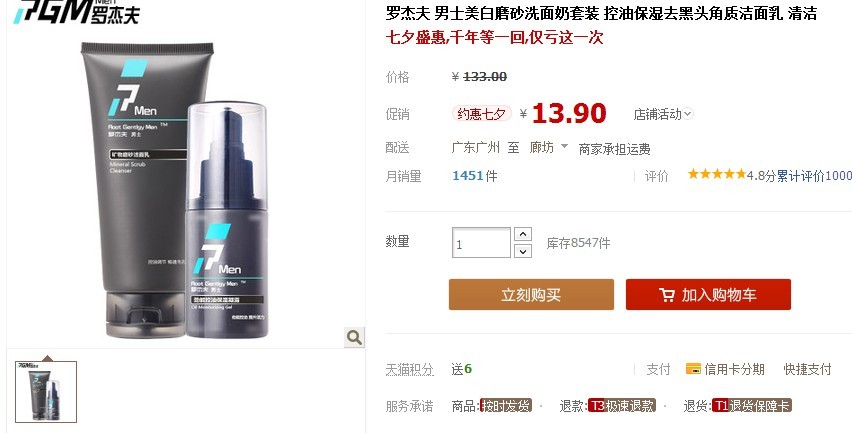Click the PGM 罗杰夫 brand logo
Image resolution: width=852 pixels, height=433 pixels.
76,11
